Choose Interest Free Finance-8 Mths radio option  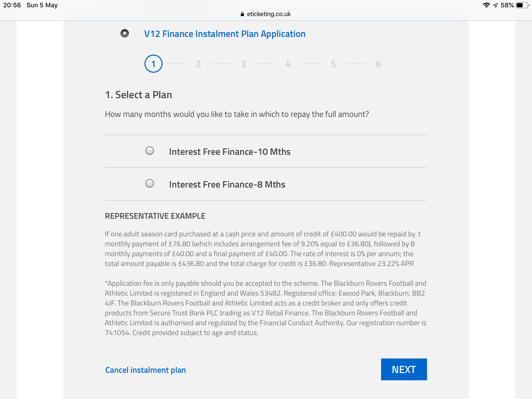point(150,183)
